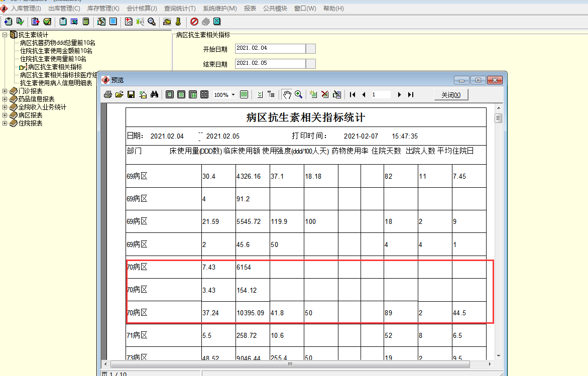Click the hand holding folder icon
The width and height of the screenshot is (588, 376).
point(167,22)
